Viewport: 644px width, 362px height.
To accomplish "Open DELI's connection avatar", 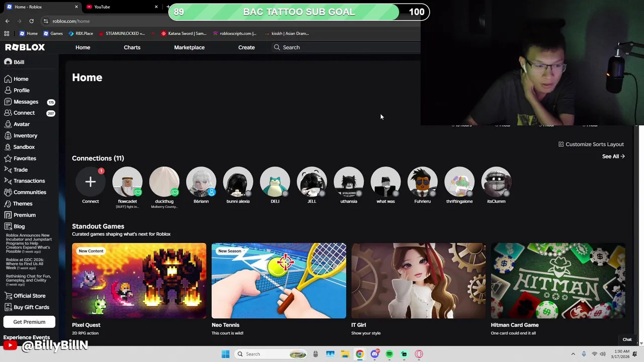I will coord(275,182).
